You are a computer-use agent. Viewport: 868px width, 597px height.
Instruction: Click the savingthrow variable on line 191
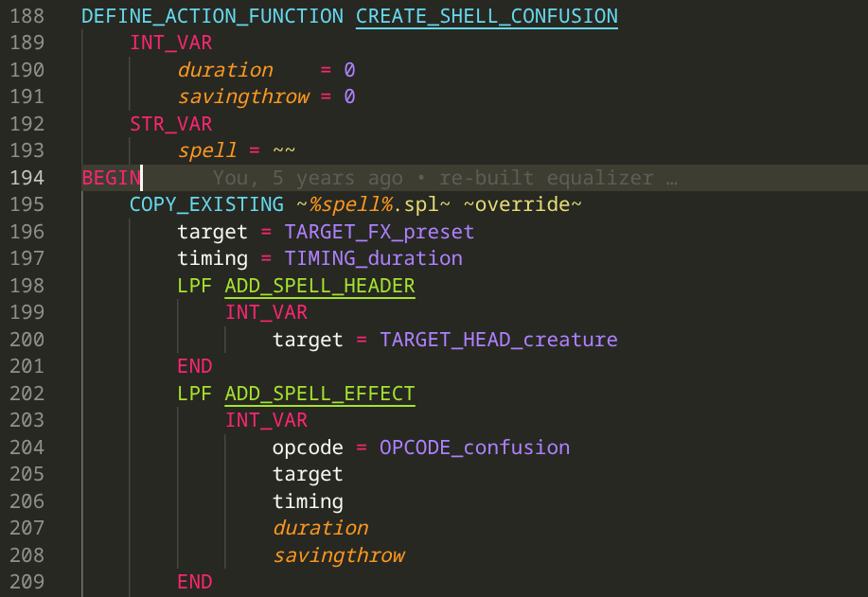[243, 96]
